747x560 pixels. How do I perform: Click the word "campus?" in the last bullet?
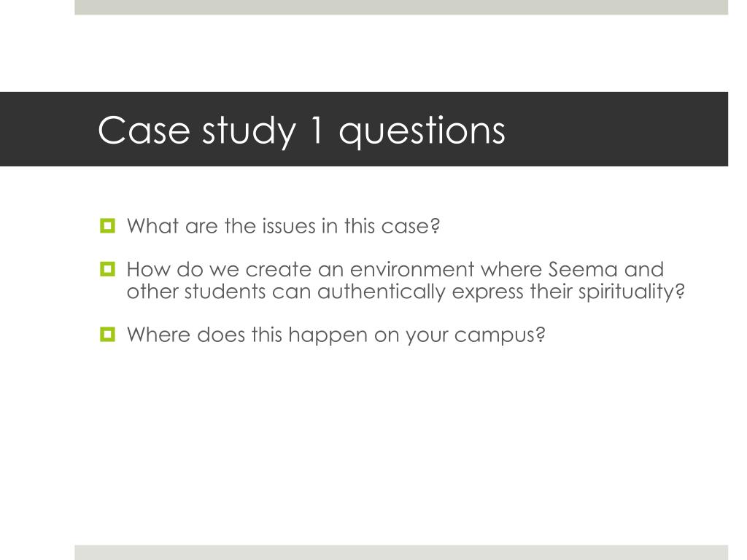point(499,336)
